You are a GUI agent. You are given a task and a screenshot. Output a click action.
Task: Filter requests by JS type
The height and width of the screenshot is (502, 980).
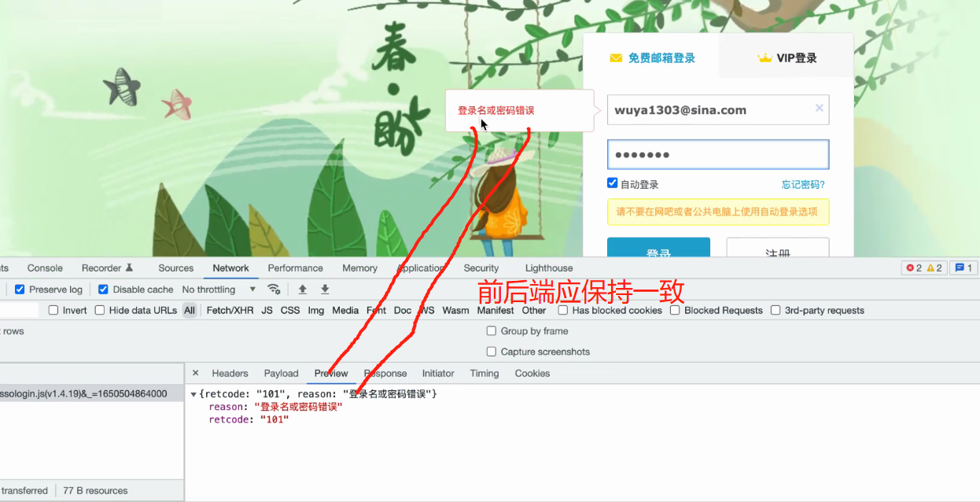pyautogui.click(x=267, y=310)
